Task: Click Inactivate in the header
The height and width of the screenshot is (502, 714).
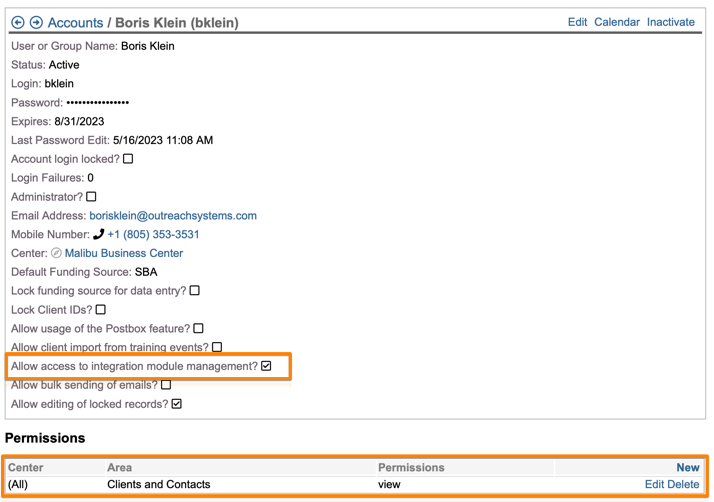Action: pyautogui.click(x=670, y=22)
